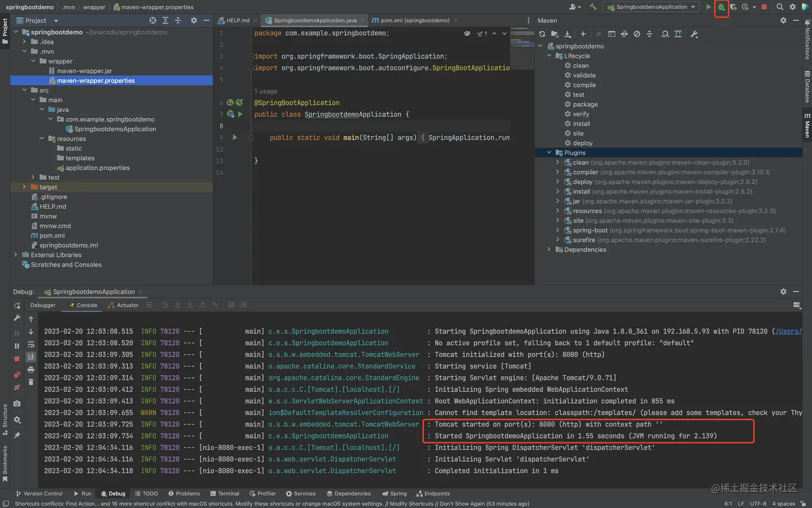This screenshot has height=508, width=812.
Task: Clear console with trash icon
Action: point(31,382)
